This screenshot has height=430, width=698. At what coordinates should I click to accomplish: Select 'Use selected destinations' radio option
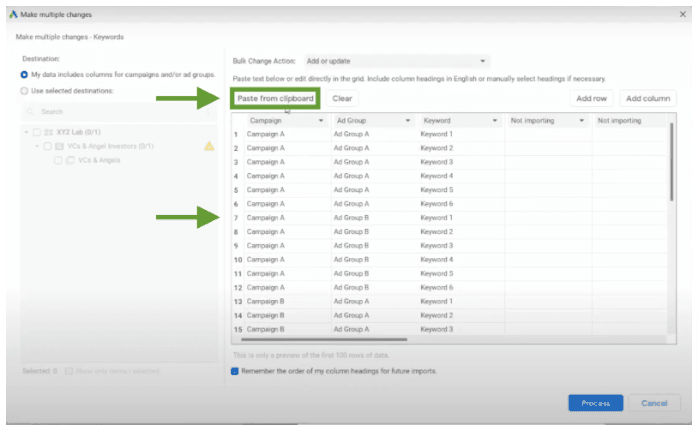click(24, 91)
